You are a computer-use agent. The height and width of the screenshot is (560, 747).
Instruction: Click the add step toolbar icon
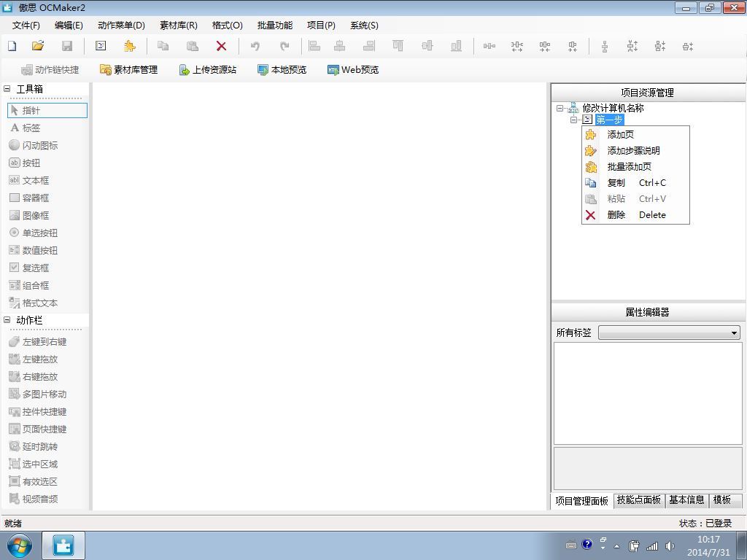pos(101,46)
